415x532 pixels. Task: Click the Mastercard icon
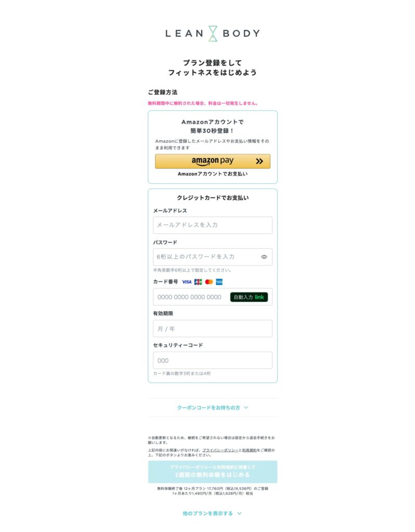coord(209,282)
